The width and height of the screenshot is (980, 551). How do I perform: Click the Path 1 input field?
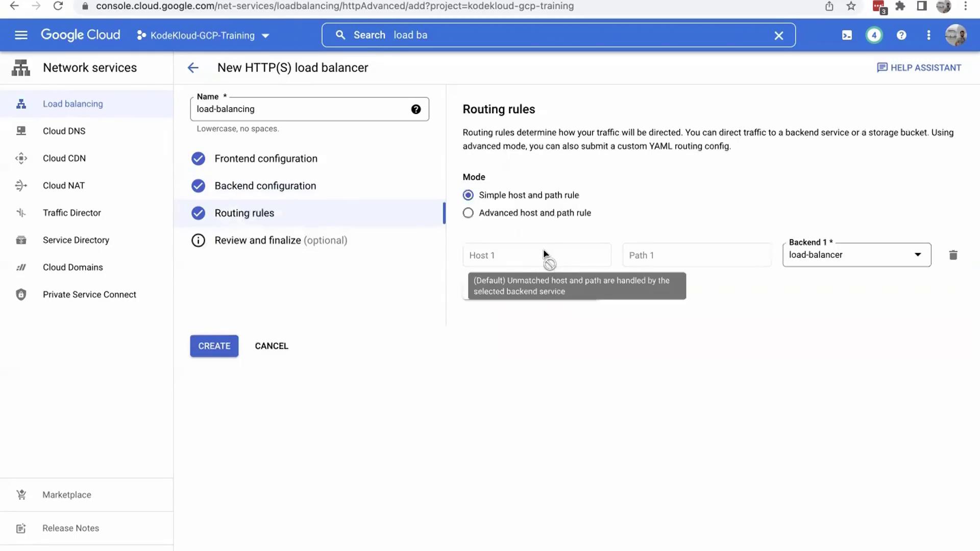(697, 255)
